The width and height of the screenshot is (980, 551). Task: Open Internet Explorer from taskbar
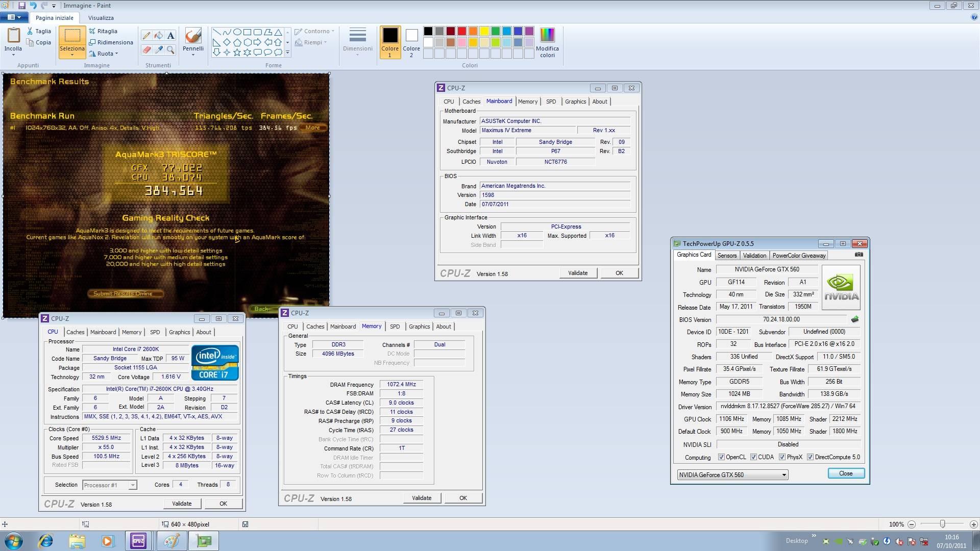coord(46,541)
